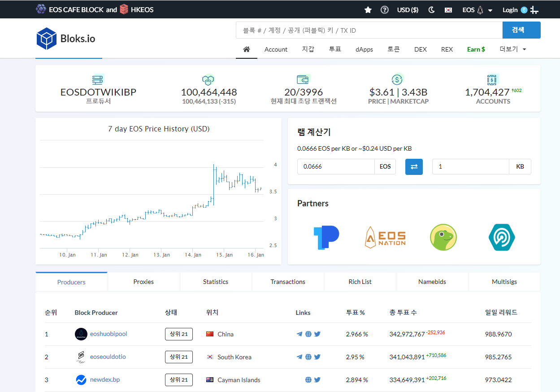Image resolution: width=560 pixels, height=392 pixels.
Task: Open eoshuobipool producer page
Action: click(109, 334)
